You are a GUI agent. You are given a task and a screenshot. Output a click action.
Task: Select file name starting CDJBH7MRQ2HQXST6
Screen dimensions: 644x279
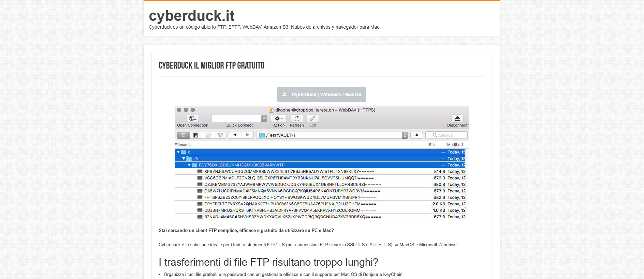290,210
